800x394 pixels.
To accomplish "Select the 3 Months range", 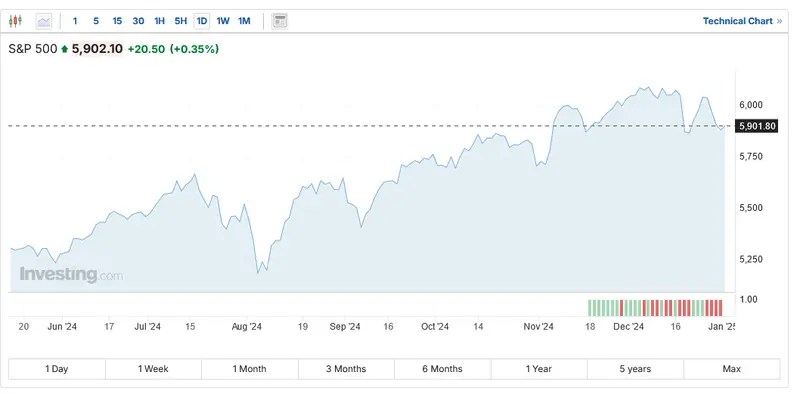I will pyautogui.click(x=346, y=369).
